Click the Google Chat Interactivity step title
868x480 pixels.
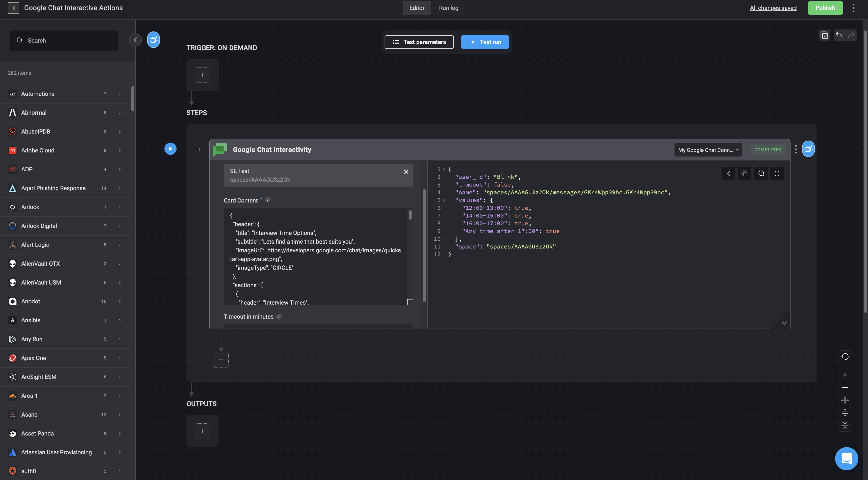272,150
